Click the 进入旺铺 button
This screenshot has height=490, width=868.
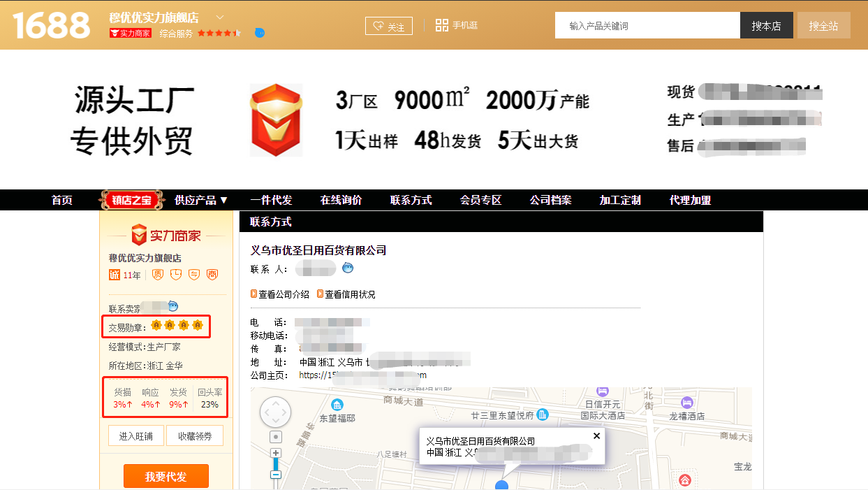[x=136, y=435]
